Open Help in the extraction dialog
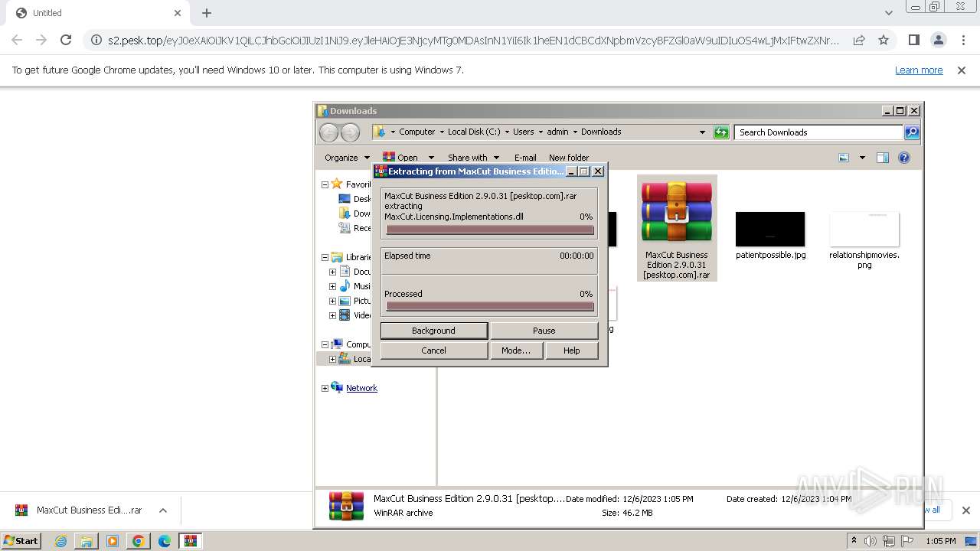 point(571,350)
